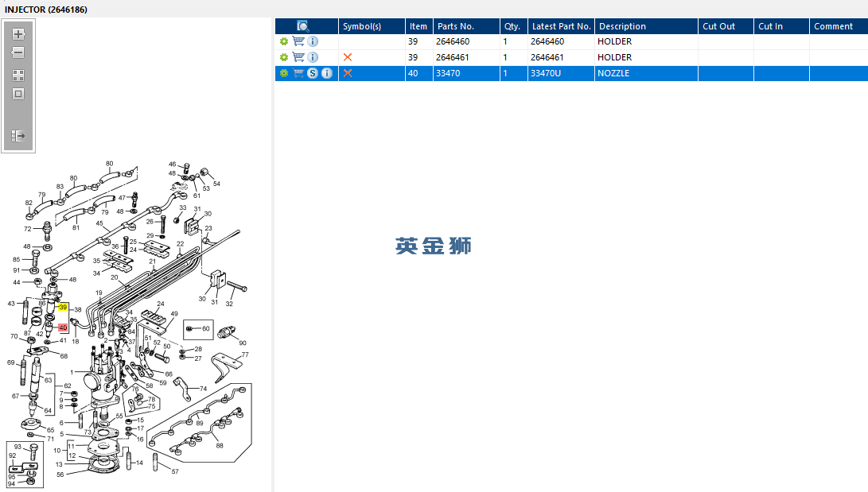Click the single-square fit view icon
This screenshot has width=868, height=492.
coord(18,94)
